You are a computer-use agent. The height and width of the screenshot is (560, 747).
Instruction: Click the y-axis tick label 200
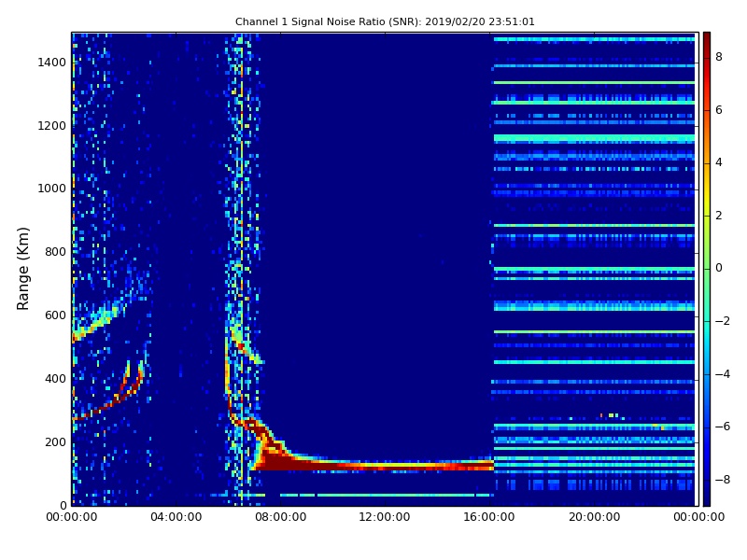[55, 441]
